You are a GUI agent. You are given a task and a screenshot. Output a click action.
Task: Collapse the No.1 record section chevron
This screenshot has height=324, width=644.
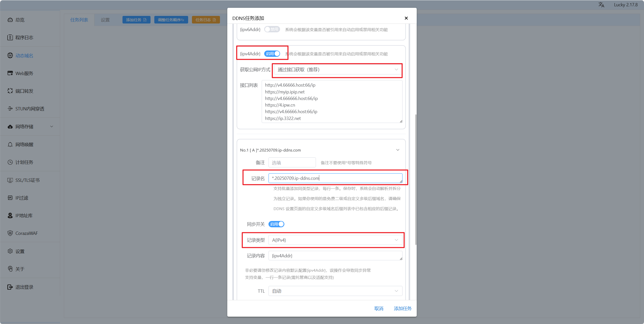(x=398, y=150)
